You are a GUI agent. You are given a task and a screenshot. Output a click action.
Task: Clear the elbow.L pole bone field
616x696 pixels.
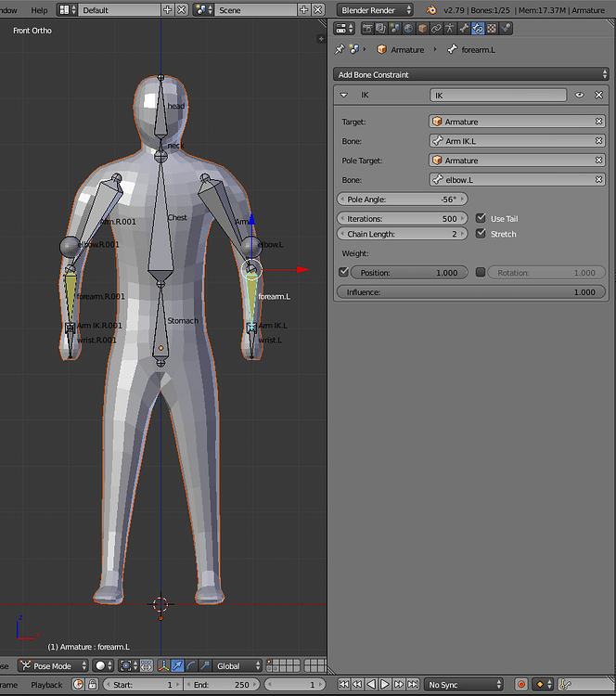pyautogui.click(x=598, y=179)
